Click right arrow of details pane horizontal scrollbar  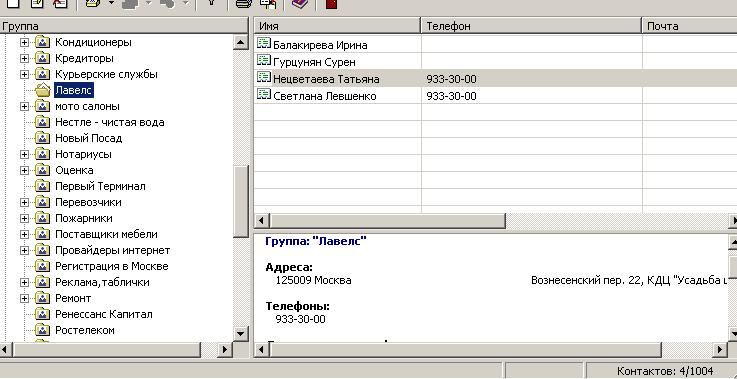[720, 349]
